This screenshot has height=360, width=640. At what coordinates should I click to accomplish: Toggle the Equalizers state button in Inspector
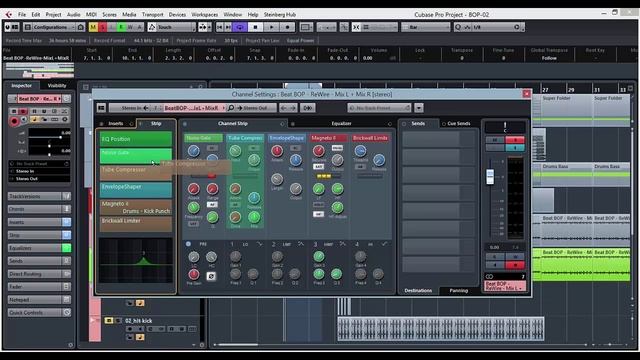coord(66,248)
